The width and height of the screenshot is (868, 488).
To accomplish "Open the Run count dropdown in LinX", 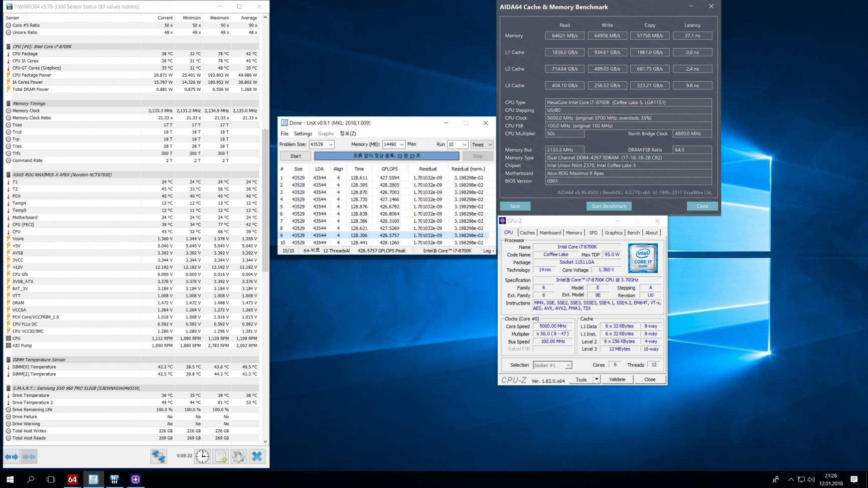I will point(464,144).
